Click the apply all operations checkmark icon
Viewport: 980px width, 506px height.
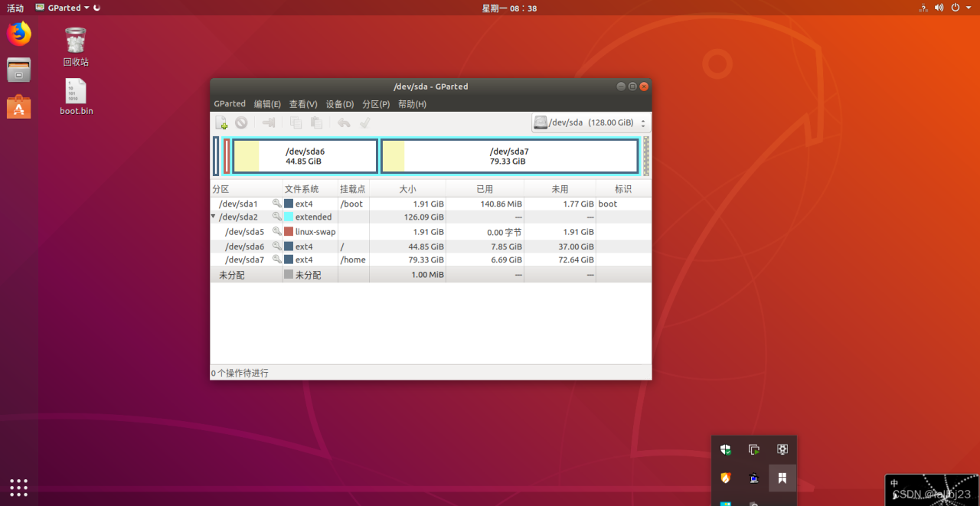[365, 122]
